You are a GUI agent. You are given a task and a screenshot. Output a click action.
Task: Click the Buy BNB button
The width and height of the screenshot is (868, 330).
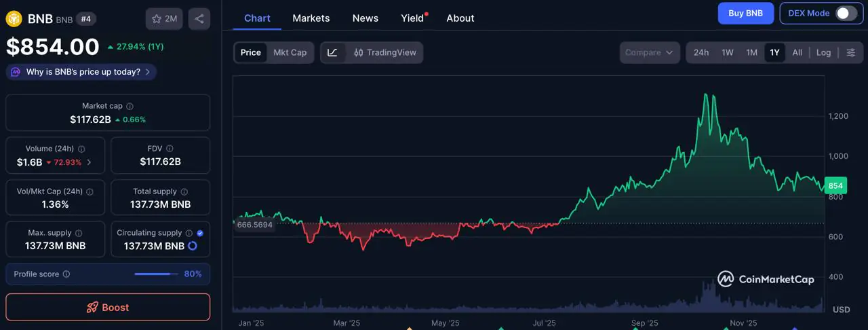point(745,13)
